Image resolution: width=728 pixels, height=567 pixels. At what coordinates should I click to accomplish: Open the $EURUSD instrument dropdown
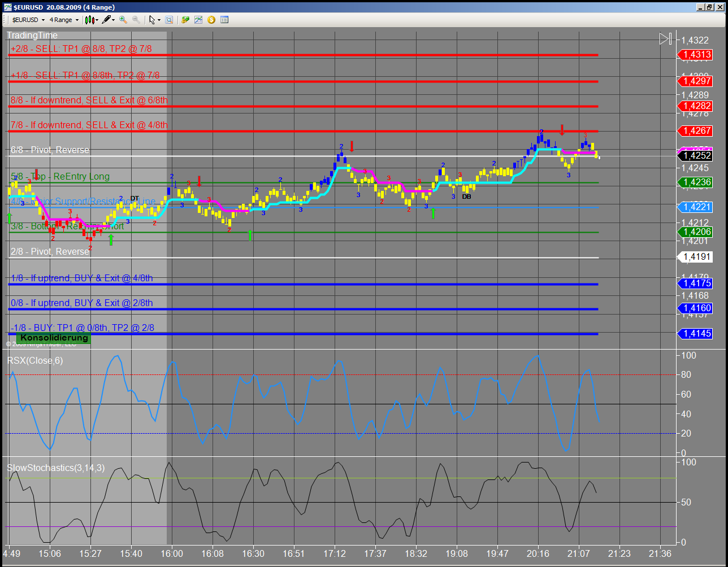point(28,19)
